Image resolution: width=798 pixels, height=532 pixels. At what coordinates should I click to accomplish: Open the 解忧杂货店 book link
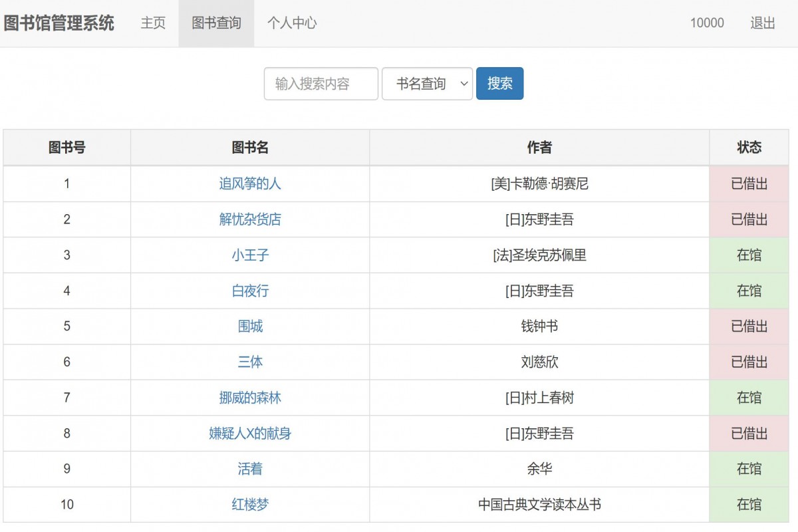click(249, 219)
